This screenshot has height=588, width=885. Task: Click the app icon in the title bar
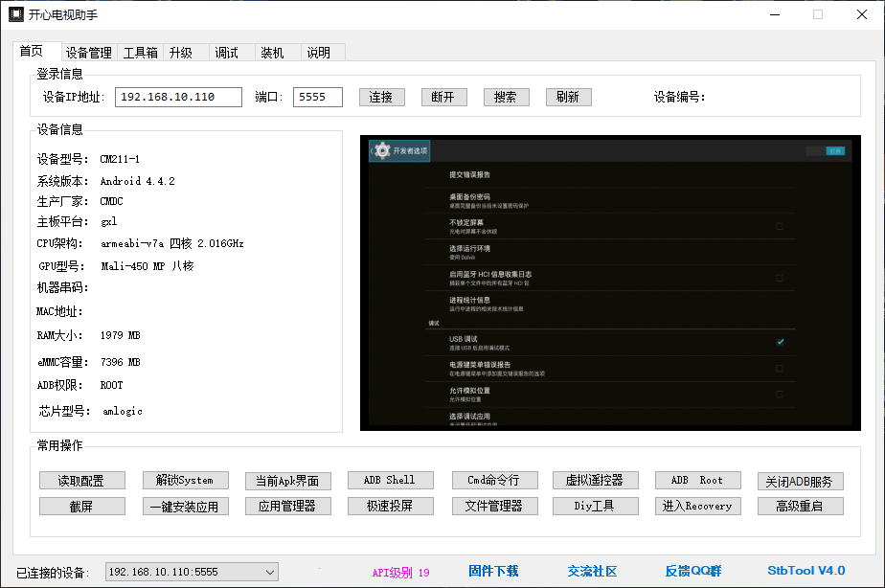point(16,14)
